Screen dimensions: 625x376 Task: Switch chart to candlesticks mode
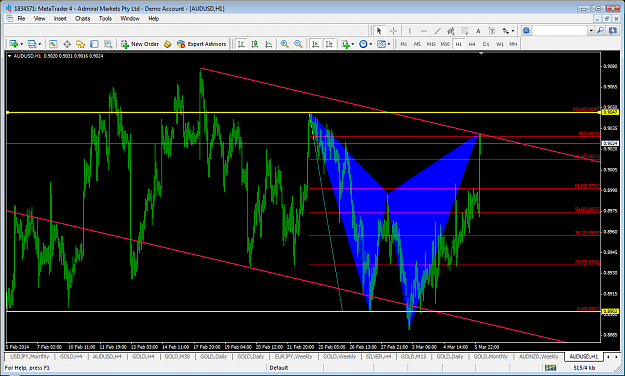(255, 44)
